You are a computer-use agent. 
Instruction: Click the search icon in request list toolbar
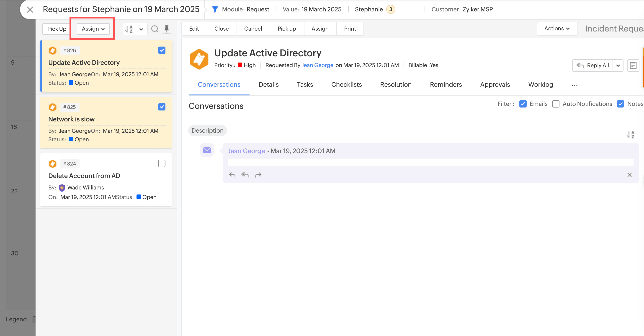(155, 29)
